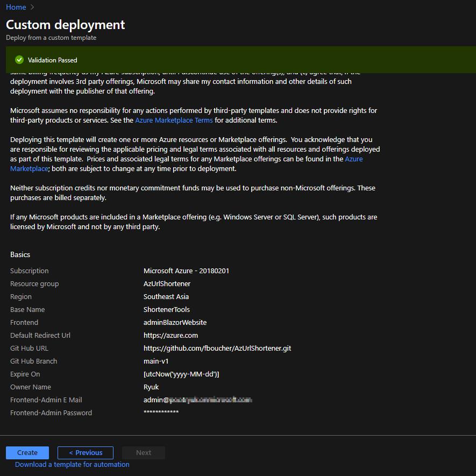Click the Subscription label

[x=30, y=271]
